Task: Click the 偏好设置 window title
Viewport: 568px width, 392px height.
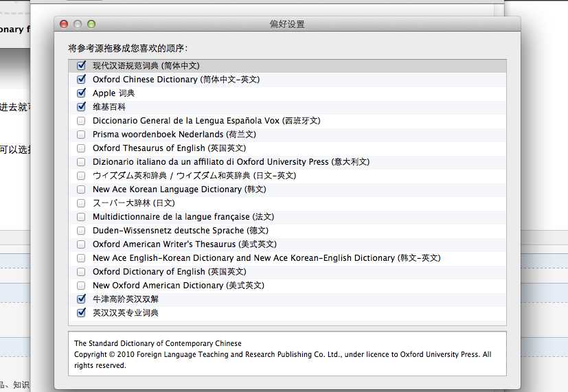Action: [287, 24]
